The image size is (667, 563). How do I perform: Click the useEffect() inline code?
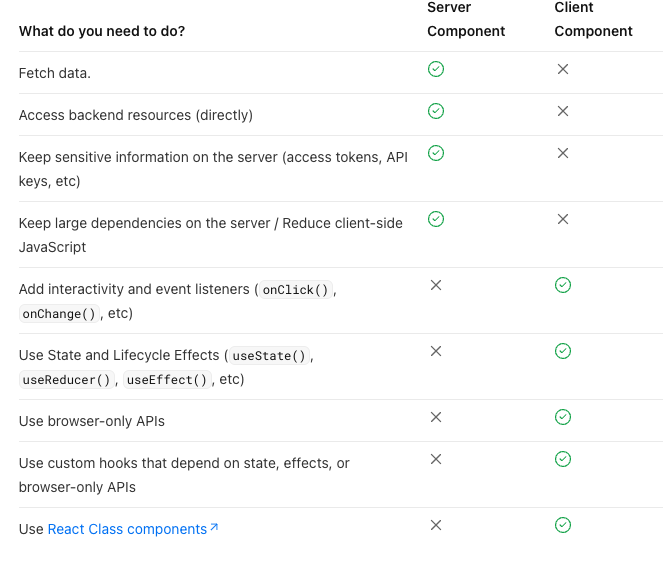pos(167,380)
